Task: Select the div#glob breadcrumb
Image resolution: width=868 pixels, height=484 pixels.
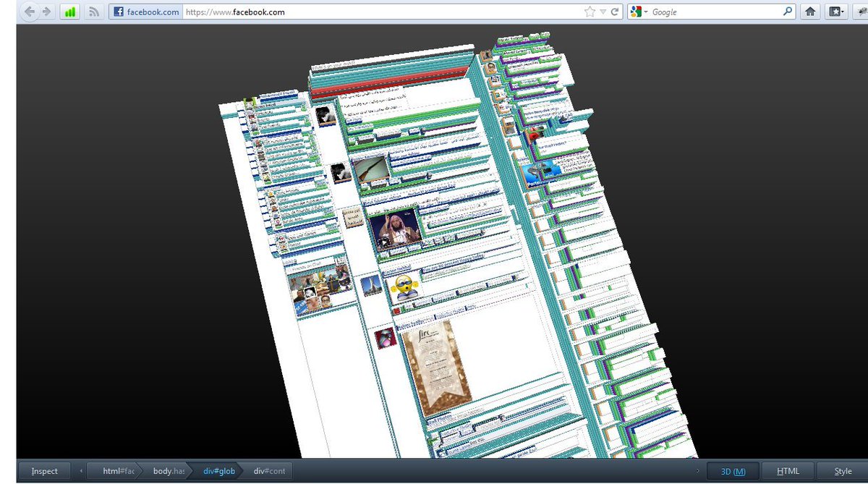Action: 218,471
